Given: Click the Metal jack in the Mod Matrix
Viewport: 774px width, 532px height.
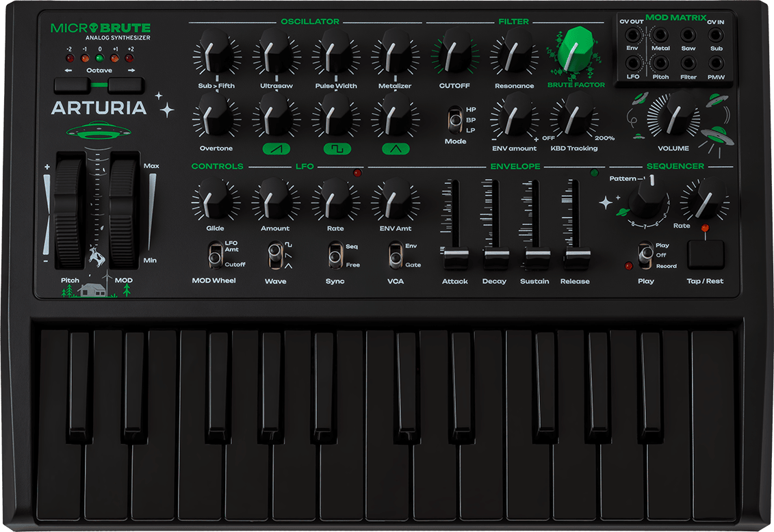Looking at the screenshot, I should (x=660, y=35).
